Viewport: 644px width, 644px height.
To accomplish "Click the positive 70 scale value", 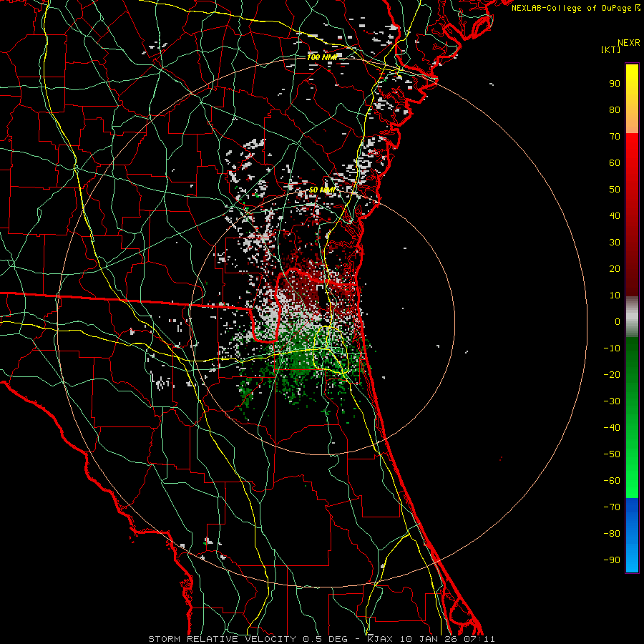I will pos(615,137).
